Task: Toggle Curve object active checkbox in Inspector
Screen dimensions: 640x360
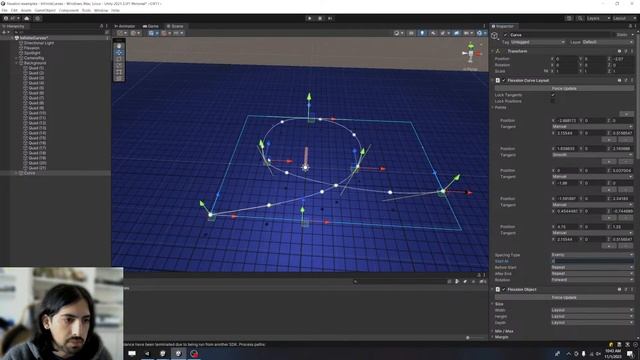Action: point(505,35)
